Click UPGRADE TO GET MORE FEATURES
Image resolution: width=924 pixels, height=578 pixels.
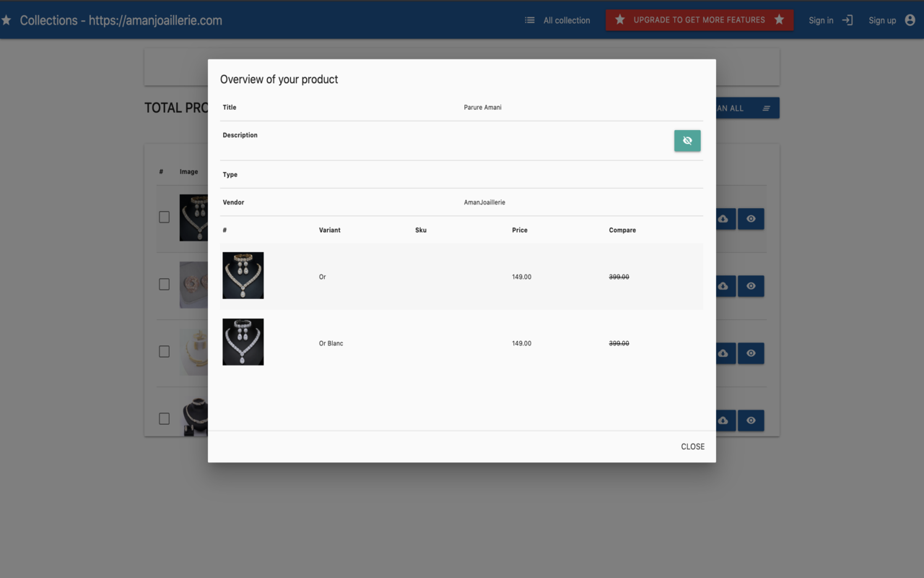[x=699, y=20]
